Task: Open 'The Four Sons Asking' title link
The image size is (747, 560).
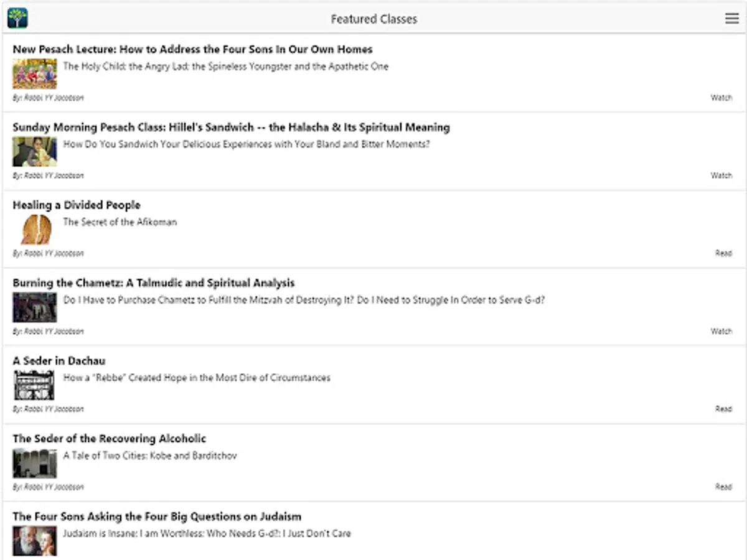Action: pos(157,516)
